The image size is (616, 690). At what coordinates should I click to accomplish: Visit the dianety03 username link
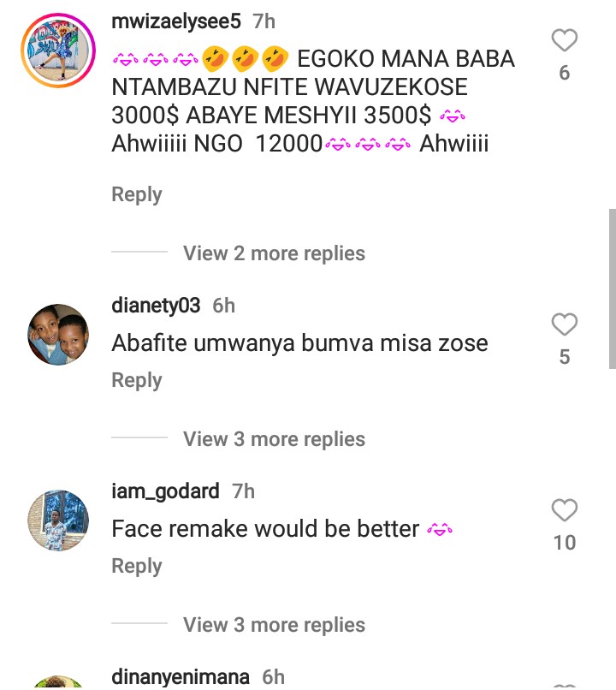click(x=156, y=306)
